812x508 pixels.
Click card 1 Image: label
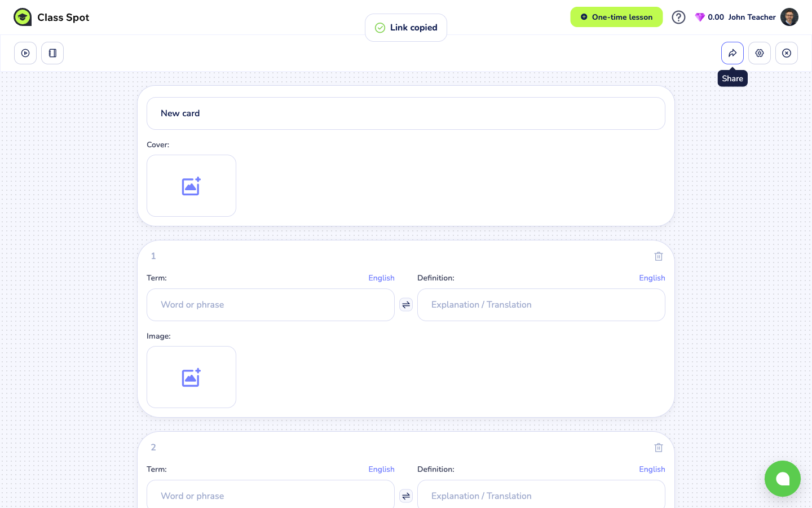click(x=158, y=336)
